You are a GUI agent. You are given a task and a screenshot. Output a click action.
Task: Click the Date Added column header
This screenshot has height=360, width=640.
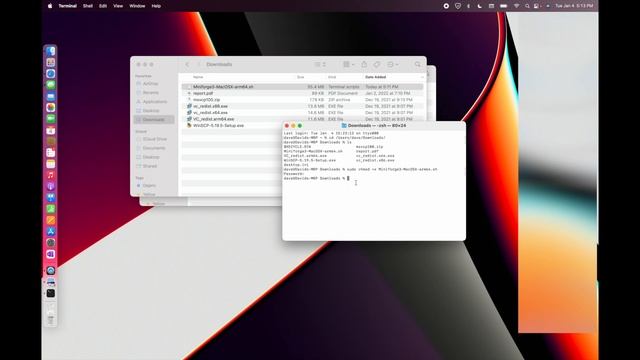[376, 77]
